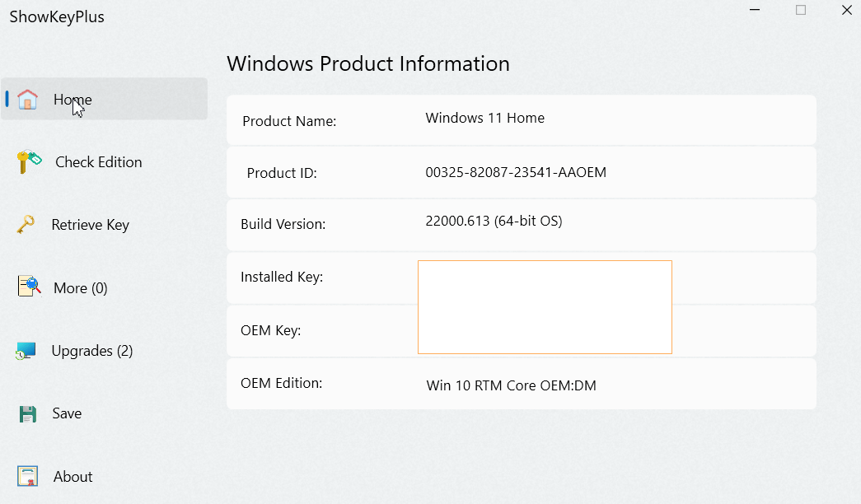Select the Home navigation label
This screenshot has height=504, width=861.
[x=73, y=100]
